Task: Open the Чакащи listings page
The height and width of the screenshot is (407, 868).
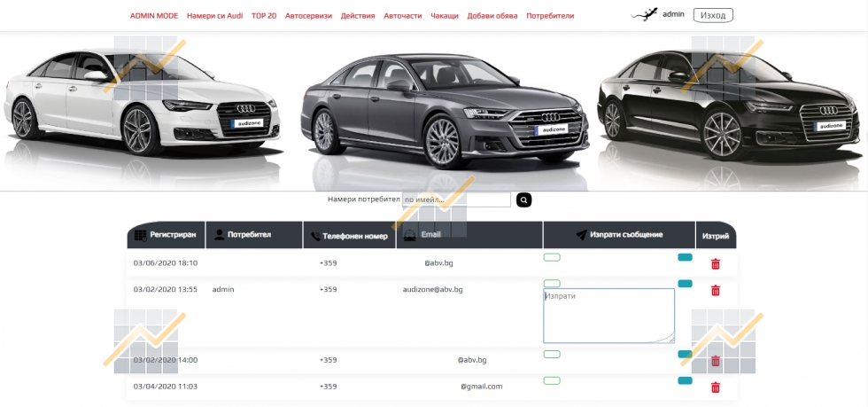Action: 445,16
